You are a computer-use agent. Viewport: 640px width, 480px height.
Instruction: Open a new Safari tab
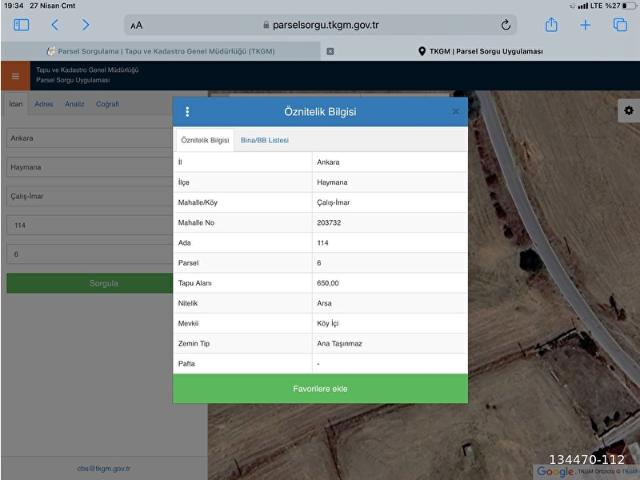(x=585, y=25)
